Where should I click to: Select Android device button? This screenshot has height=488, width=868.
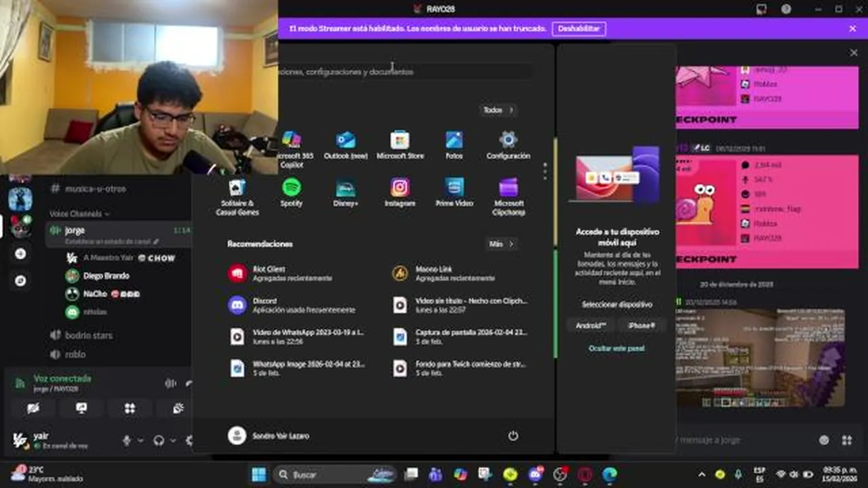[591, 325]
